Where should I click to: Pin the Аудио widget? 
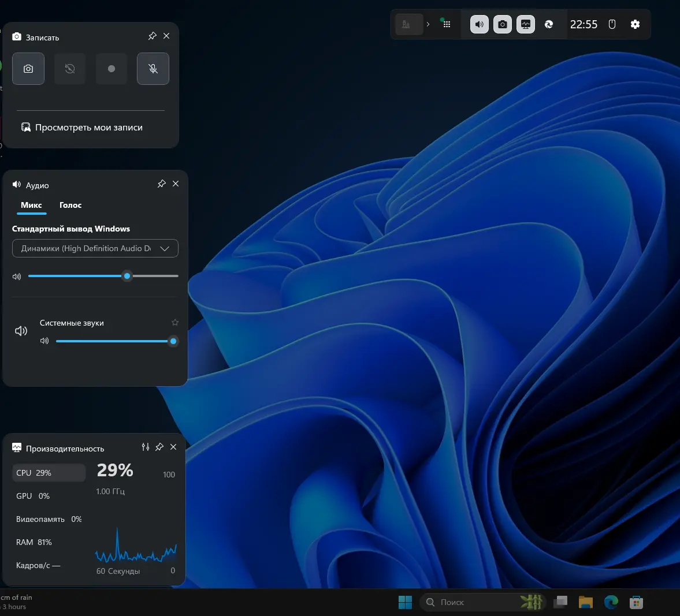pyautogui.click(x=162, y=184)
